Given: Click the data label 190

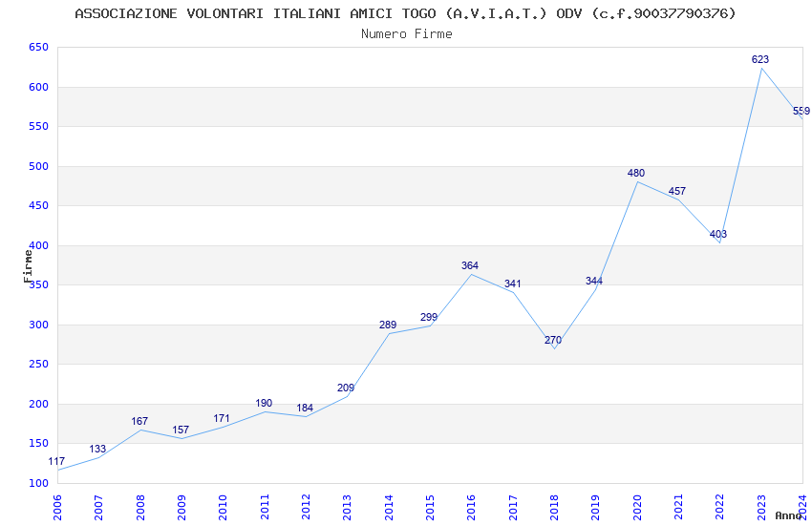Looking at the screenshot, I should (x=264, y=403).
